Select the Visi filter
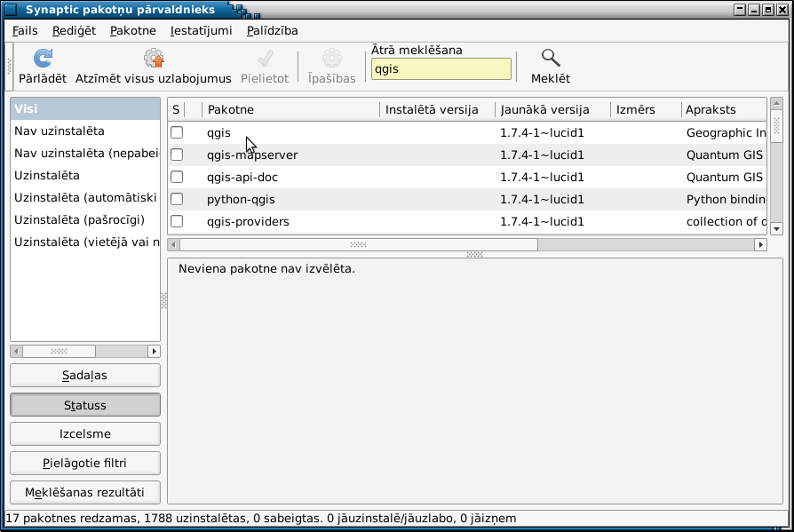Screen dimensions: 794x532 (85, 109)
